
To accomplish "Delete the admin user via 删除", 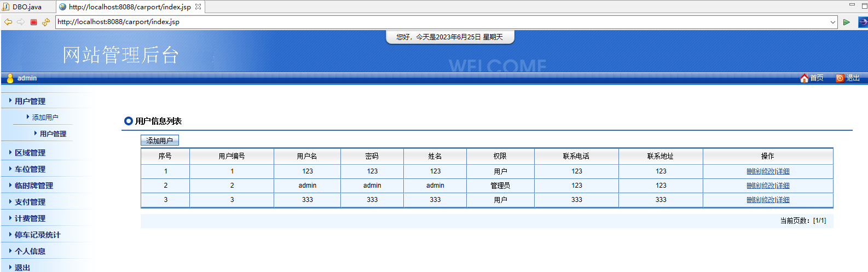I will coord(754,186).
